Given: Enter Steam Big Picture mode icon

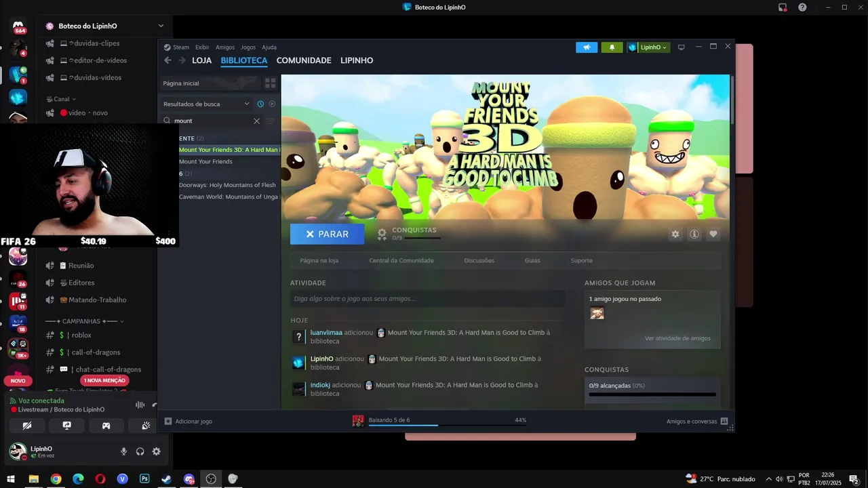Looking at the screenshot, I should click(682, 47).
